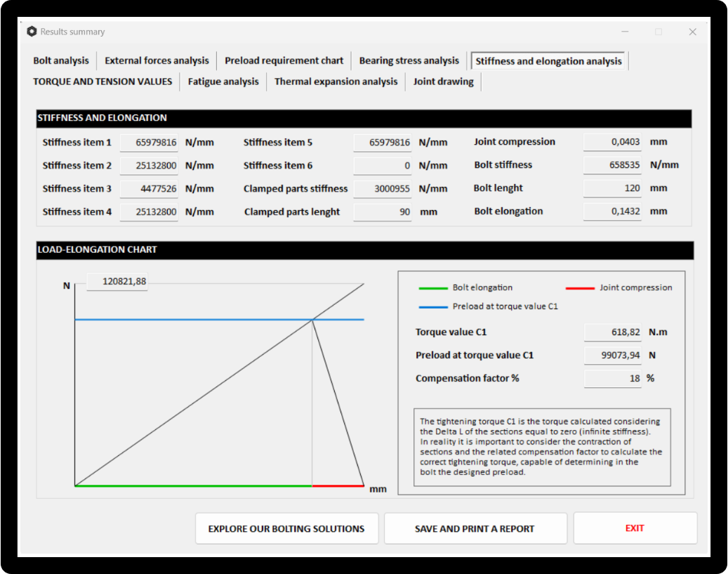
Task: Click the green Bolt elongation legend line
Action: 433,288
